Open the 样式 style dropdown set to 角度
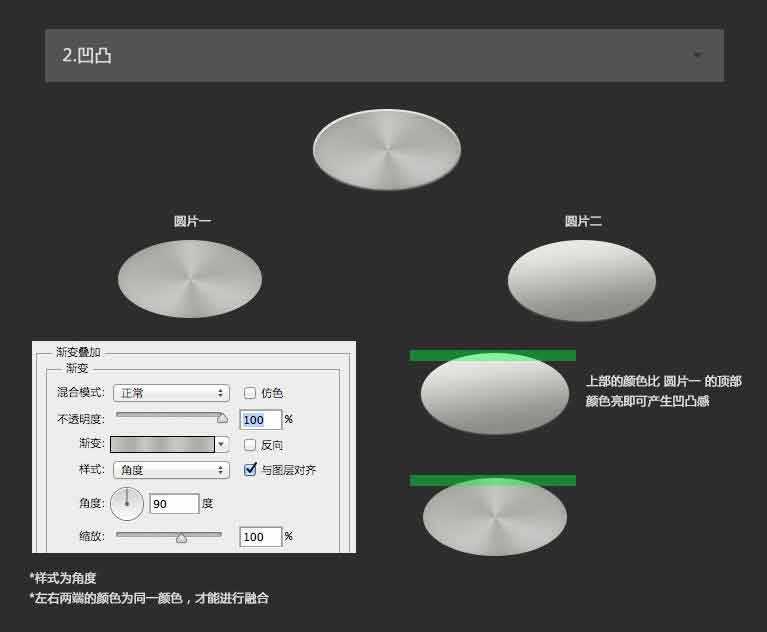The image size is (767, 632). (170, 469)
